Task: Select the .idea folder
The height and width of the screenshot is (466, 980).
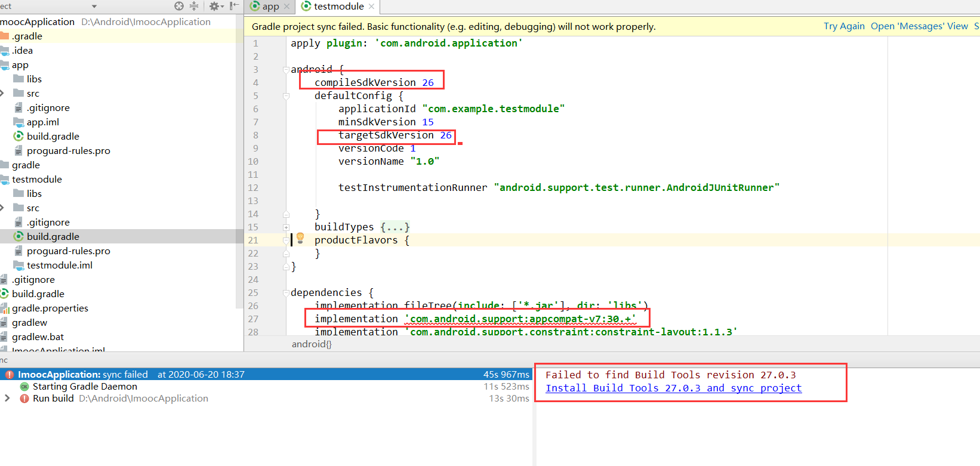Action: (22, 50)
